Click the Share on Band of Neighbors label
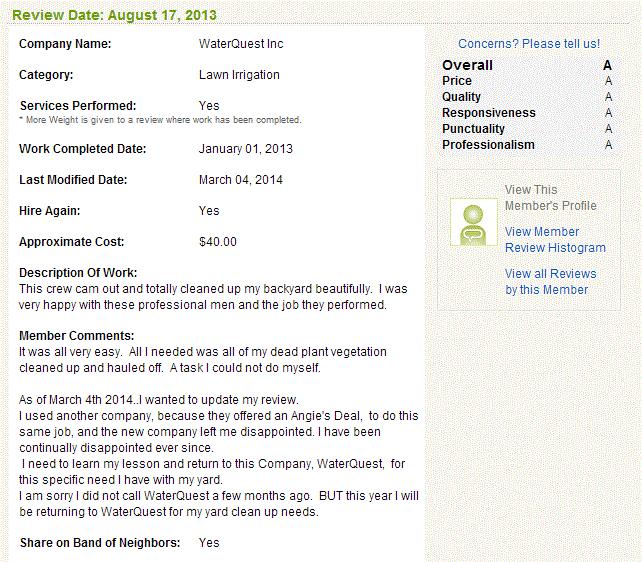The width and height of the screenshot is (642, 562). point(100,543)
